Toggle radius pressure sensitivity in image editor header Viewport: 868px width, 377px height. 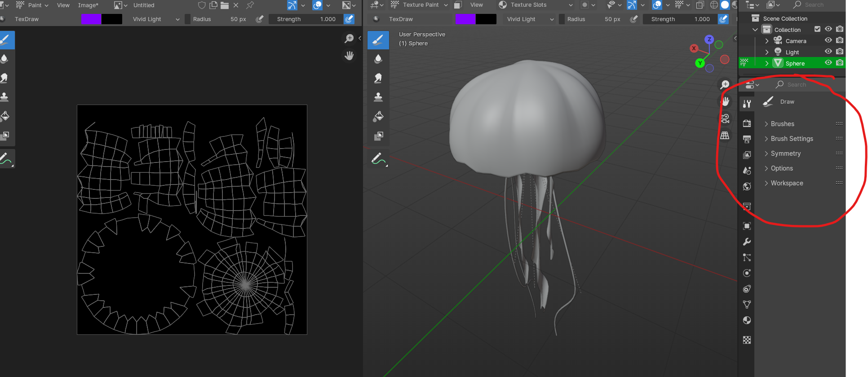(259, 19)
